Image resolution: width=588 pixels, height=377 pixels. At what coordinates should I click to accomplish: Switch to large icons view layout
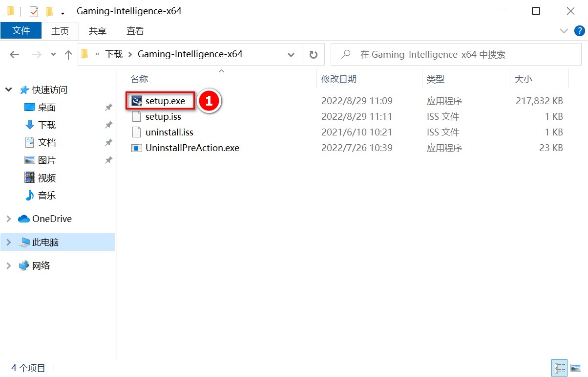[x=575, y=368]
